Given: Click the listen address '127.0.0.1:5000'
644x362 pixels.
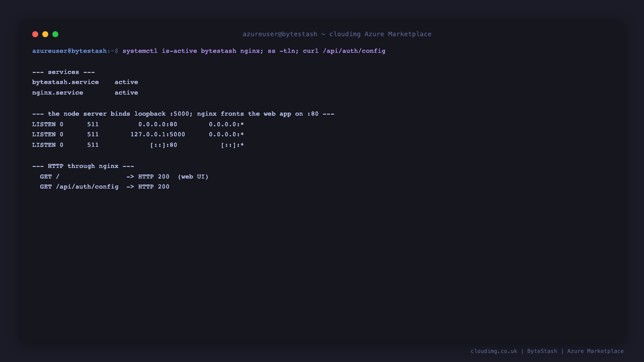Looking at the screenshot, I should (x=158, y=134).
